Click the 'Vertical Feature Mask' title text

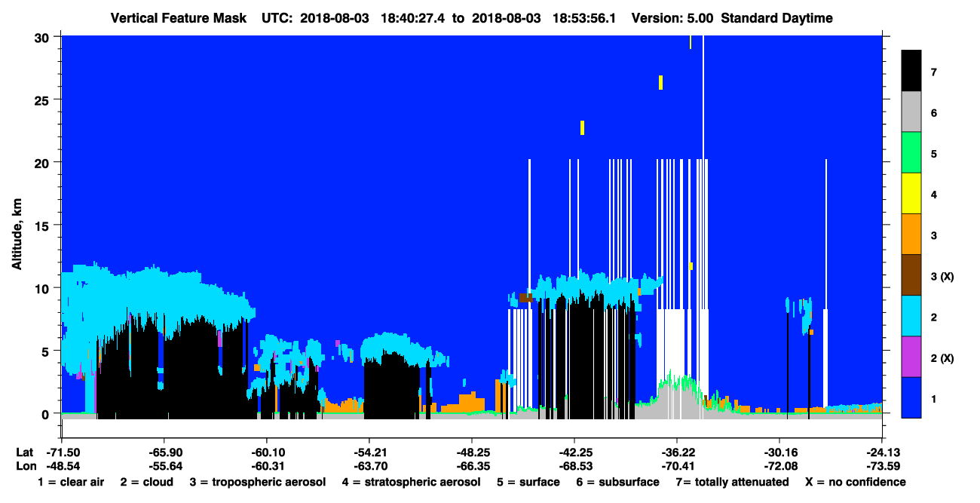tap(178, 18)
